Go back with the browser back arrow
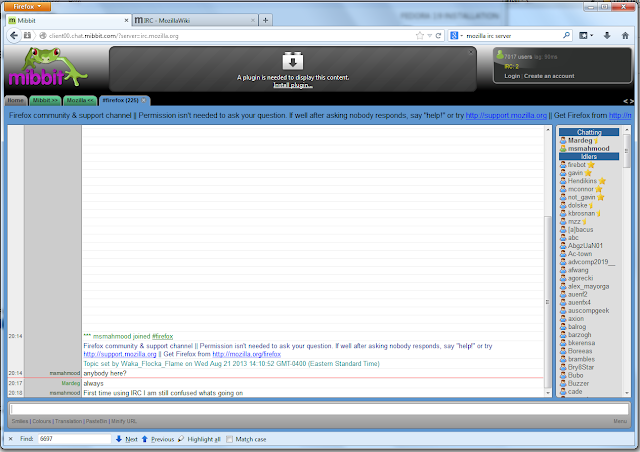 14,36
